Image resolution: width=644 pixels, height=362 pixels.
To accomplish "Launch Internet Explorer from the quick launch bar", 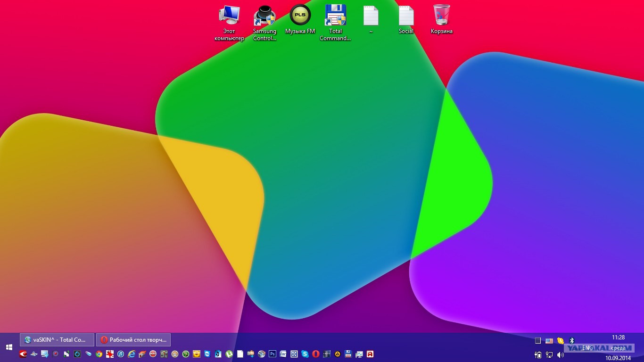I will coord(132,354).
